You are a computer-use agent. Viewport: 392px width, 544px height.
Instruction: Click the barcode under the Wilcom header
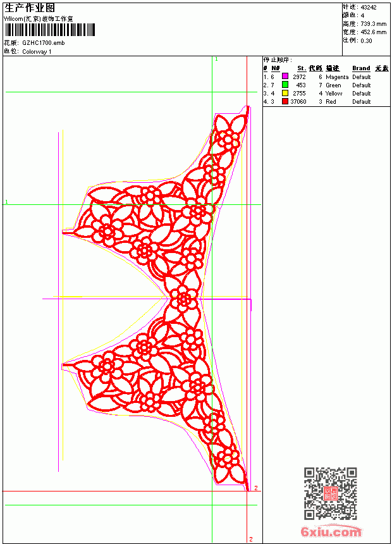pos(49,30)
